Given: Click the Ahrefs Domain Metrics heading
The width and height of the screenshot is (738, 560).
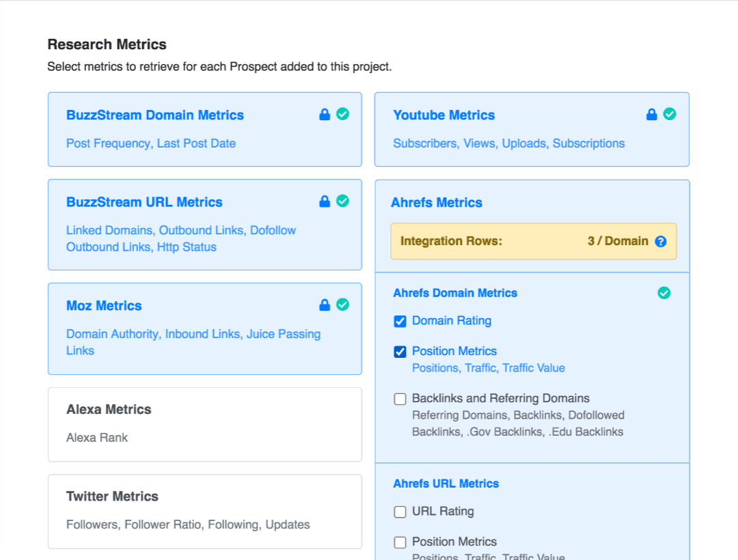Looking at the screenshot, I should point(455,293).
